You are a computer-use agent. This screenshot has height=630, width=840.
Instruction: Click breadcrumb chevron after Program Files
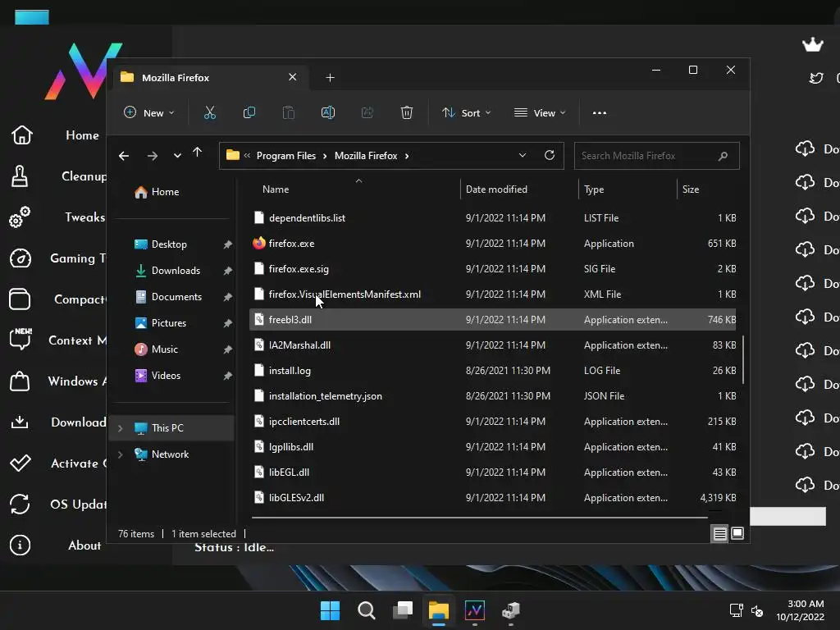(x=325, y=156)
